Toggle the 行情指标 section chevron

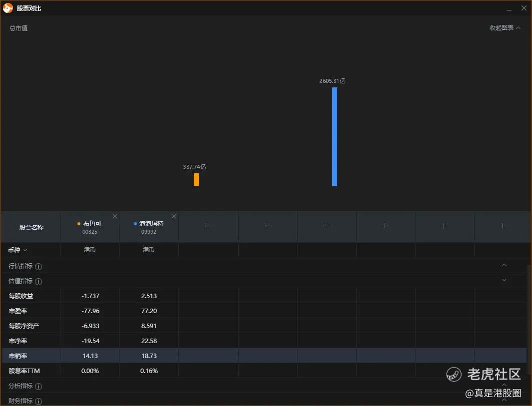point(504,265)
